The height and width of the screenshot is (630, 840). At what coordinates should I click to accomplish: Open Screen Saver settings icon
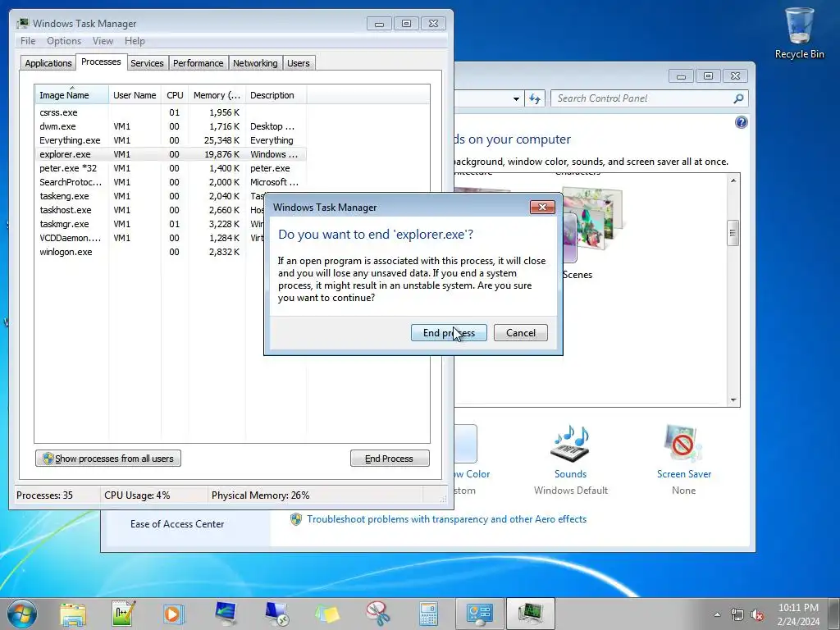pyautogui.click(x=682, y=444)
